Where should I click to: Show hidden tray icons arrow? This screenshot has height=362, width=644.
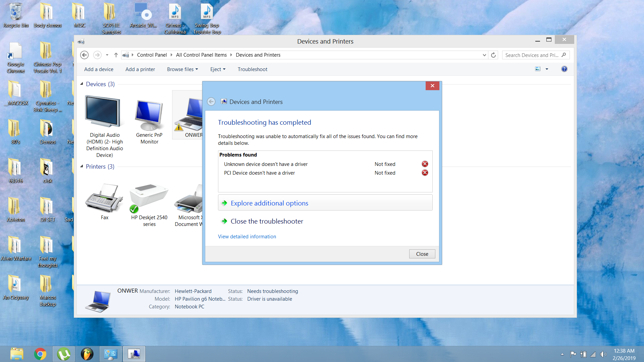point(562,354)
